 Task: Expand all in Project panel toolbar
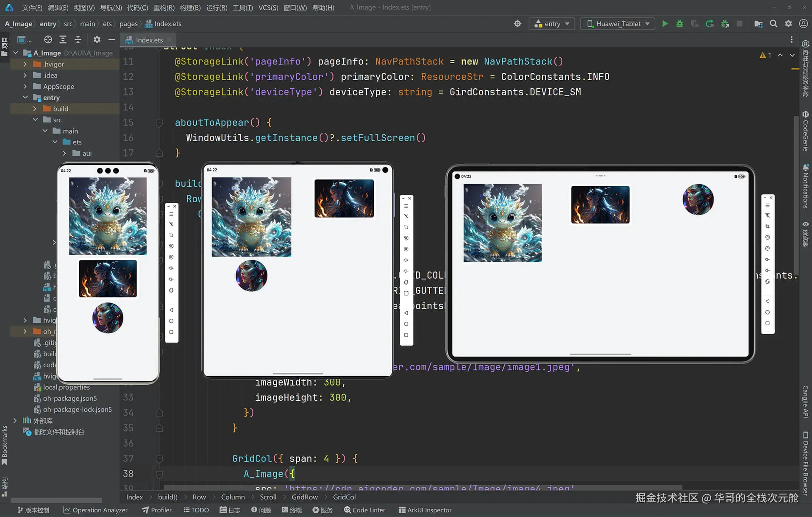coord(63,39)
